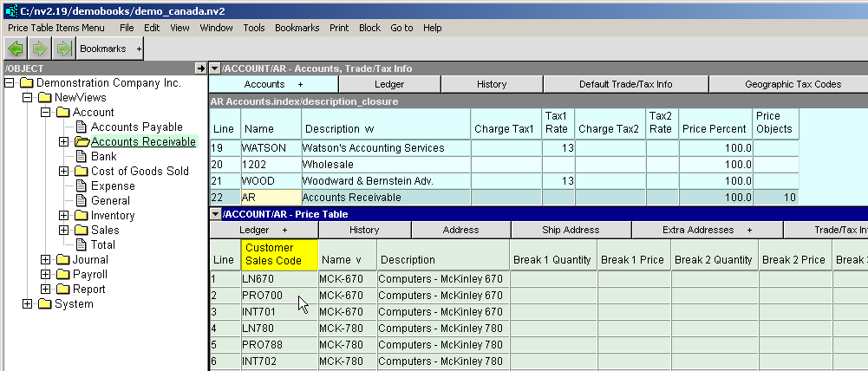Click the open folder icon for Accounts Receivable
The width and height of the screenshot is (868, 371).
pos(82,142)
